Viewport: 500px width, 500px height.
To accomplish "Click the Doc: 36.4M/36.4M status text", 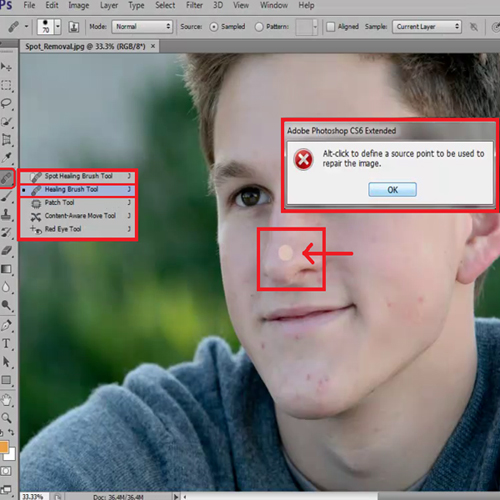I will [118, 497].
